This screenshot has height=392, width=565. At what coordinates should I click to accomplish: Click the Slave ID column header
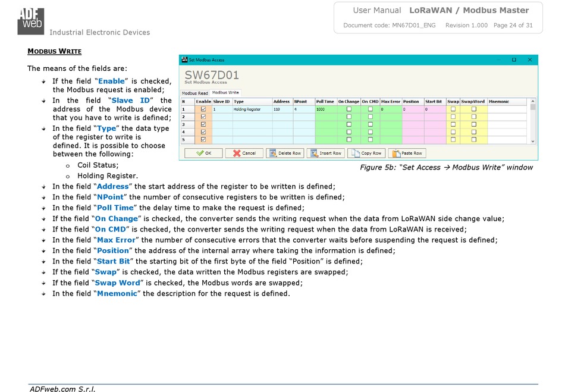coord(222,102)
